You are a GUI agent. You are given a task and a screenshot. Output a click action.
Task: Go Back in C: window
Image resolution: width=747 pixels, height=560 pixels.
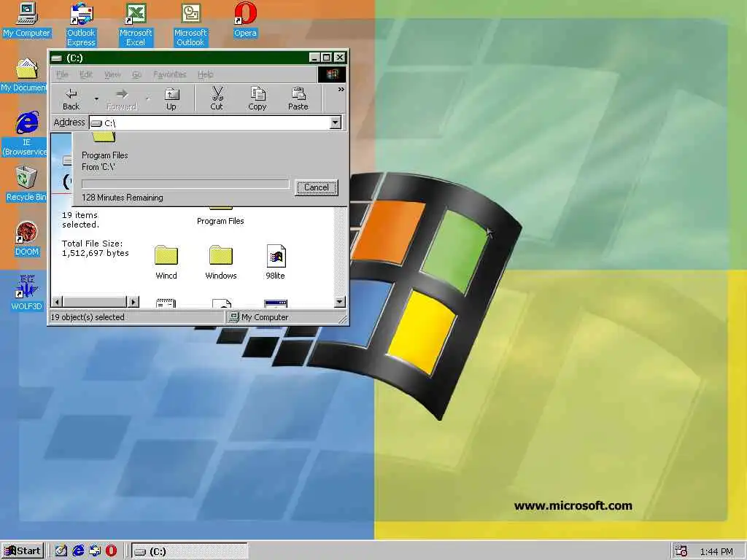[x=71, y=99]
